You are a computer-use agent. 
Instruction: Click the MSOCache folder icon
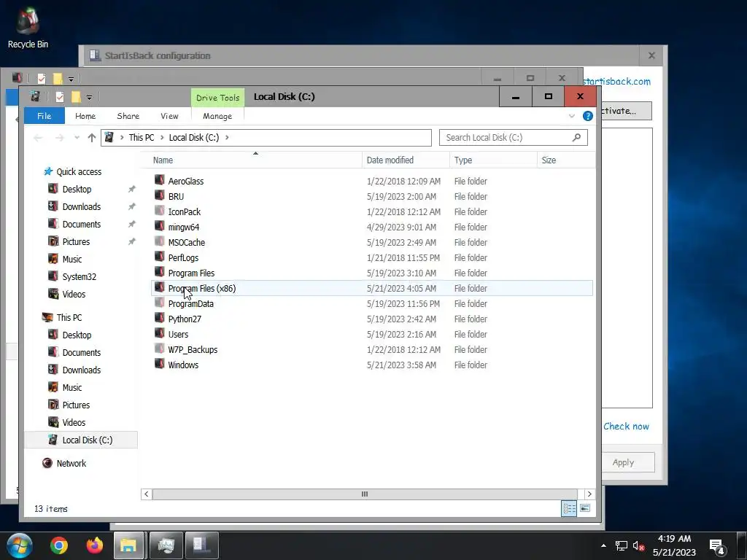[160, 242]
